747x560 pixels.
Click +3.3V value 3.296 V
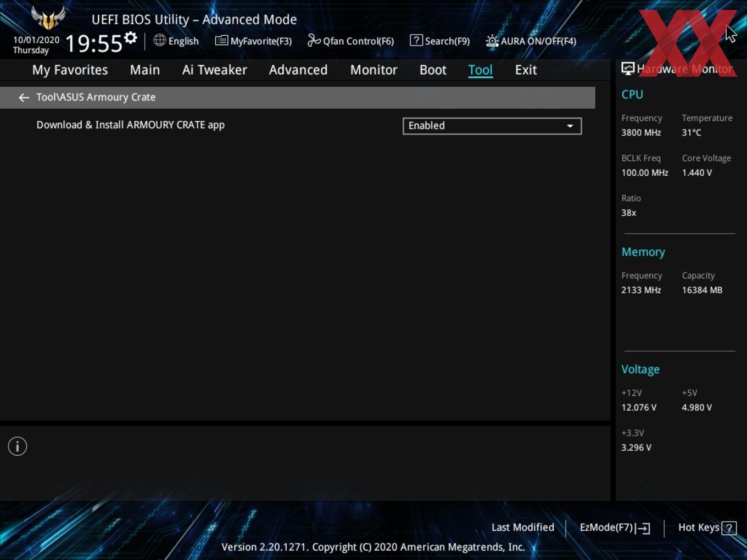tap(636, 447)
